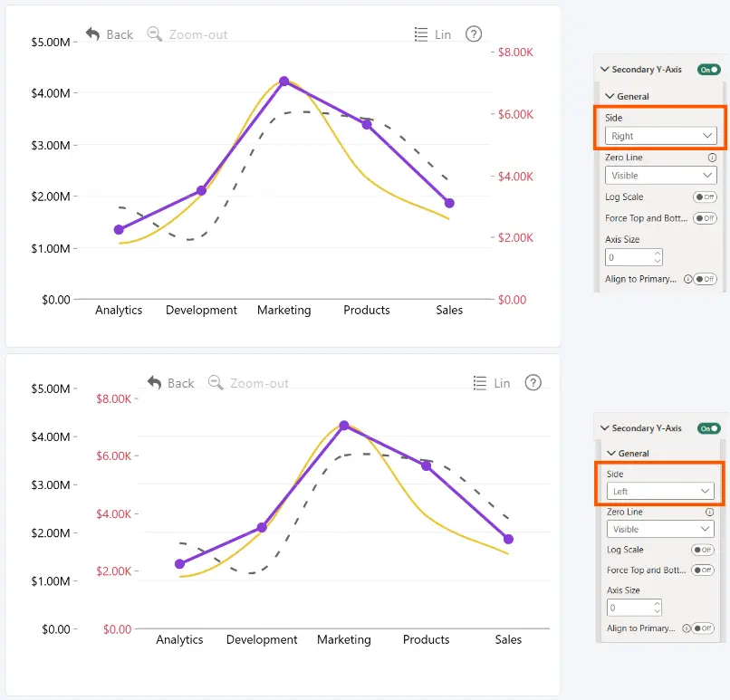The height and width of the screenshot is (700, 730).
Task: Click the $8.00K secondary axis label in the upper chart
Action: coord(515,53)
